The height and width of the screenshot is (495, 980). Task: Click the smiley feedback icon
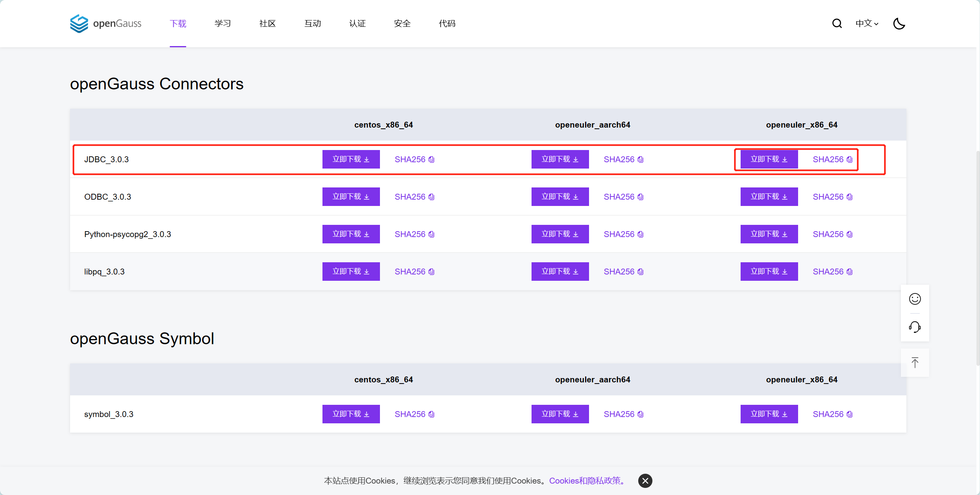[915, 299]
